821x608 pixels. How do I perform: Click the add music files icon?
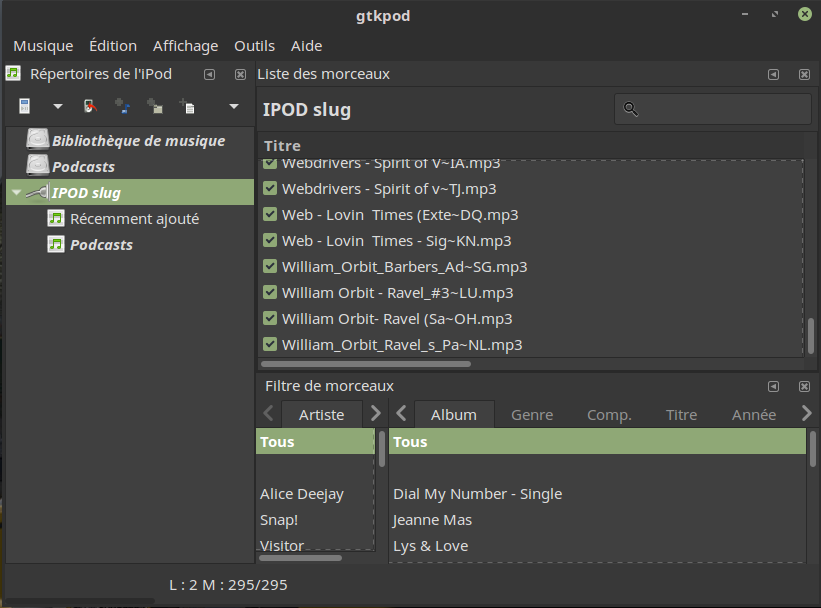pyautogui.click(x=122, y=106)
